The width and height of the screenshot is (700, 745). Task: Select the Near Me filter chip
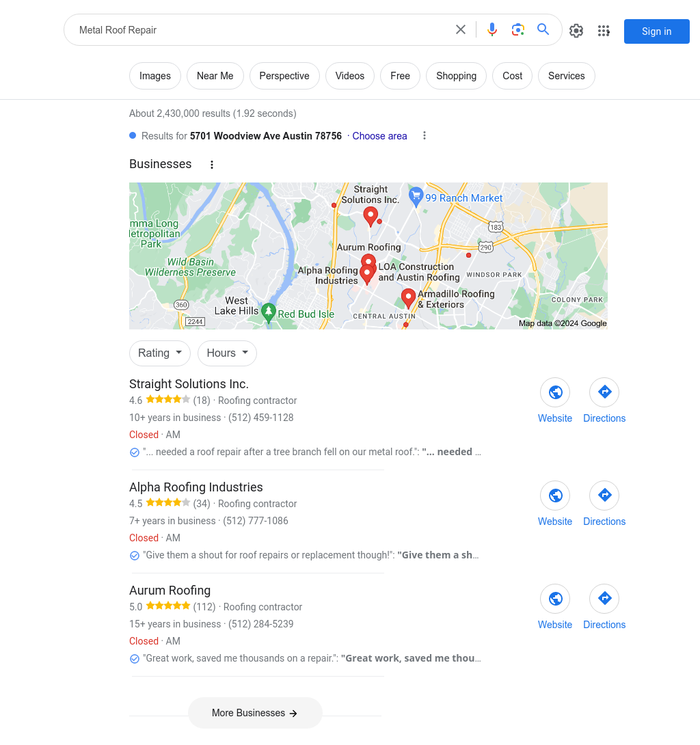click(x=215, y=76)
